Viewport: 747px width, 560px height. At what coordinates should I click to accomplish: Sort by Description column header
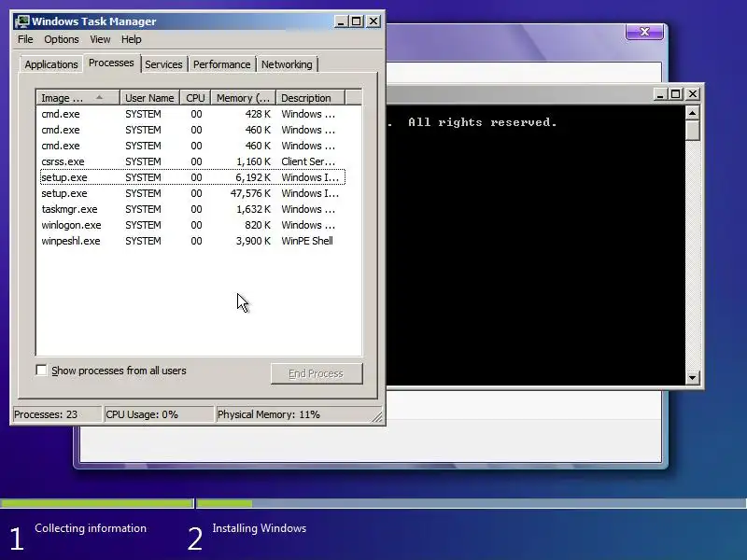(310, 98)
